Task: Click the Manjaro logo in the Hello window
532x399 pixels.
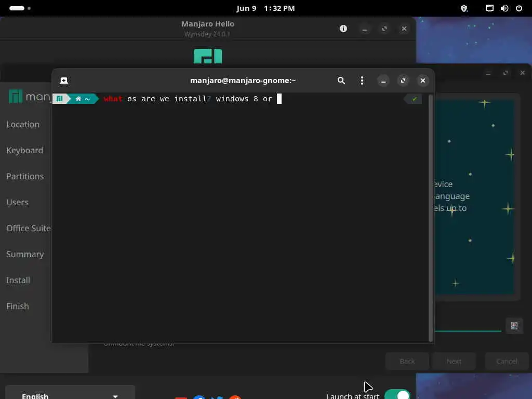Action: (x=208, y=56)
